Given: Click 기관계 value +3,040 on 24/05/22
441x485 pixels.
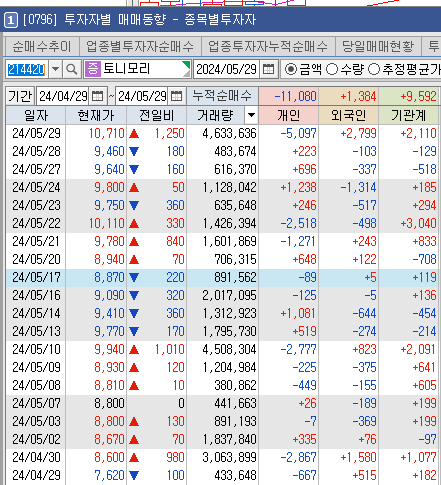Looking at the screenshot, I should pos(418,223).
